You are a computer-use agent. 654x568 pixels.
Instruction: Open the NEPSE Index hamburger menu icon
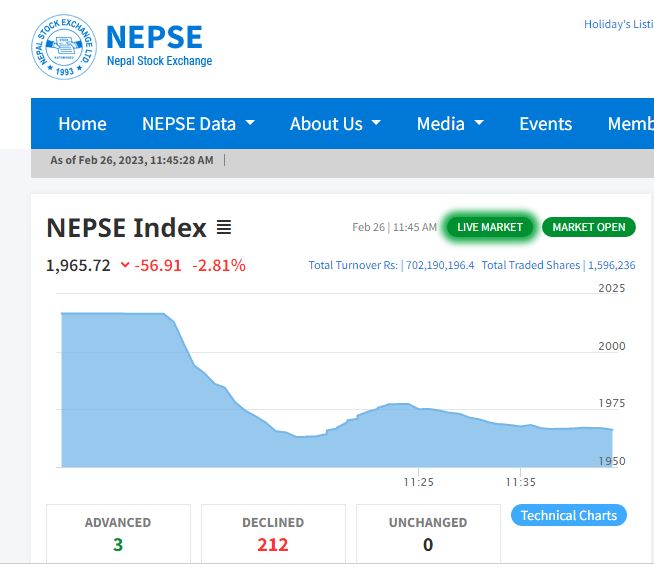[224, 228]
